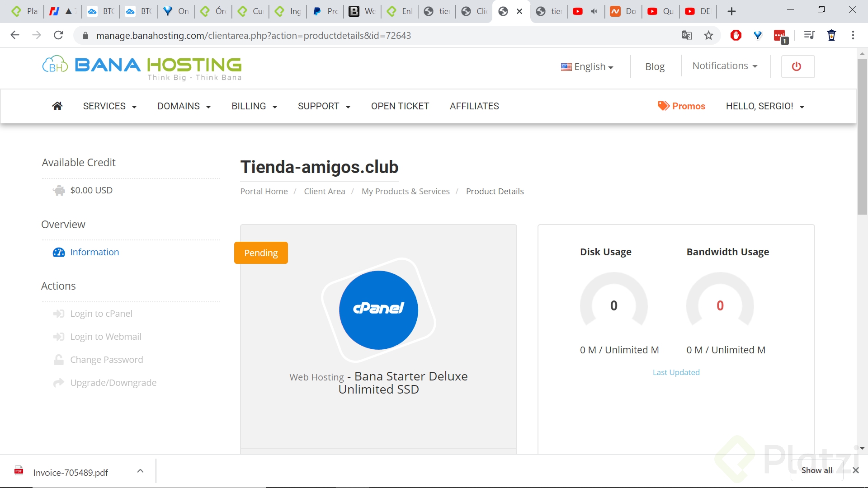Open new browser tab with plus
868x488 pixels.
731,11
